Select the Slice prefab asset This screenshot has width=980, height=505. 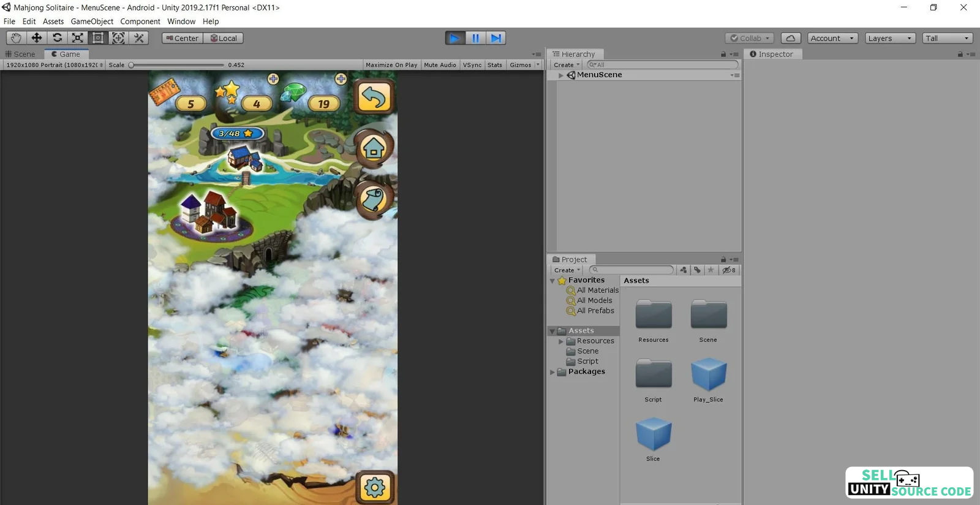[654, 439]
